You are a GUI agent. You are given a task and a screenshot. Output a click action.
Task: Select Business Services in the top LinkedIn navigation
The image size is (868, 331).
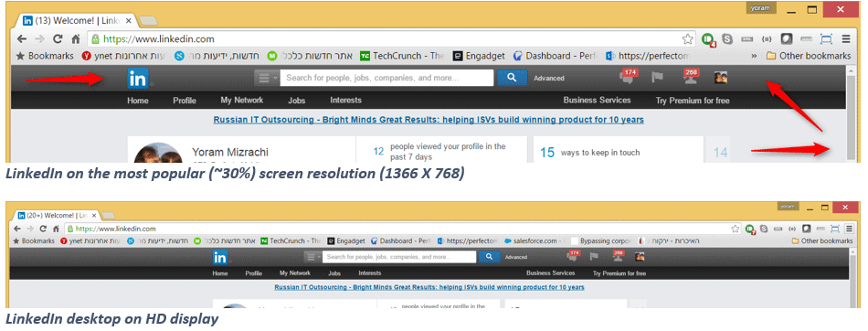coord(598,100)
